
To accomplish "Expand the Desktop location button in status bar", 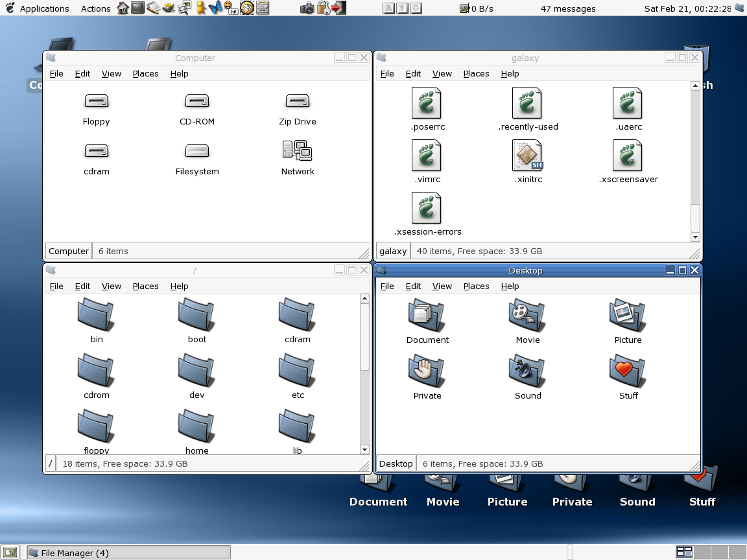I will click(396, 463).
